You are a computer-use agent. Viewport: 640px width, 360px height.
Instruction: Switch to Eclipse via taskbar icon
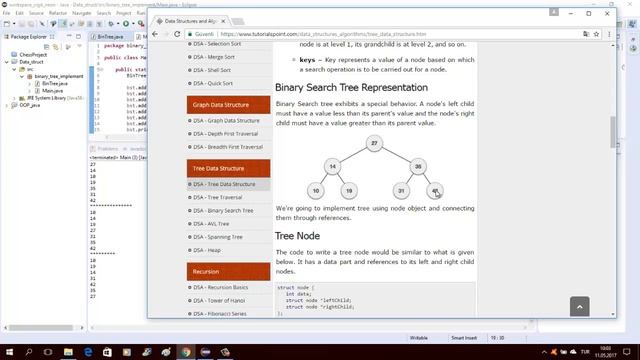pos(205,352)
